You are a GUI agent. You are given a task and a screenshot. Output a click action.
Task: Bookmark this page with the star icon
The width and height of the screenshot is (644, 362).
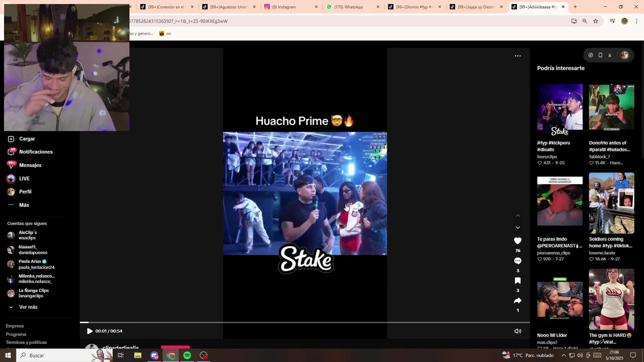coord(596,21)
